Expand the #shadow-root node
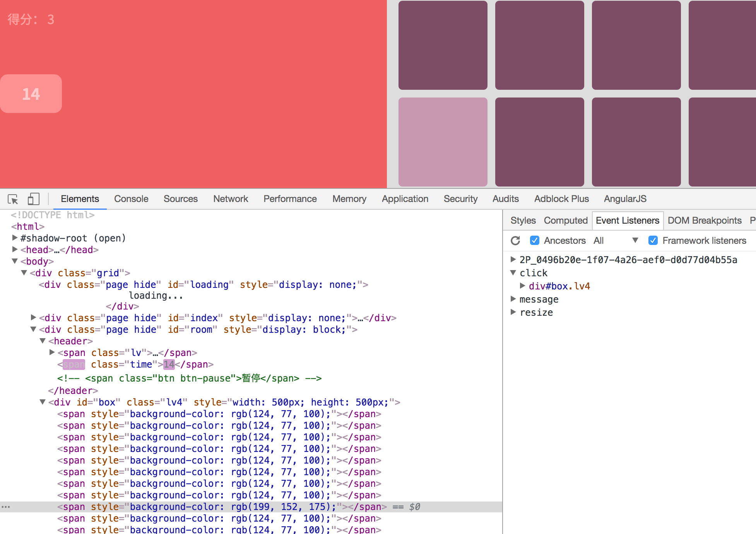 (x=15, y=238)
